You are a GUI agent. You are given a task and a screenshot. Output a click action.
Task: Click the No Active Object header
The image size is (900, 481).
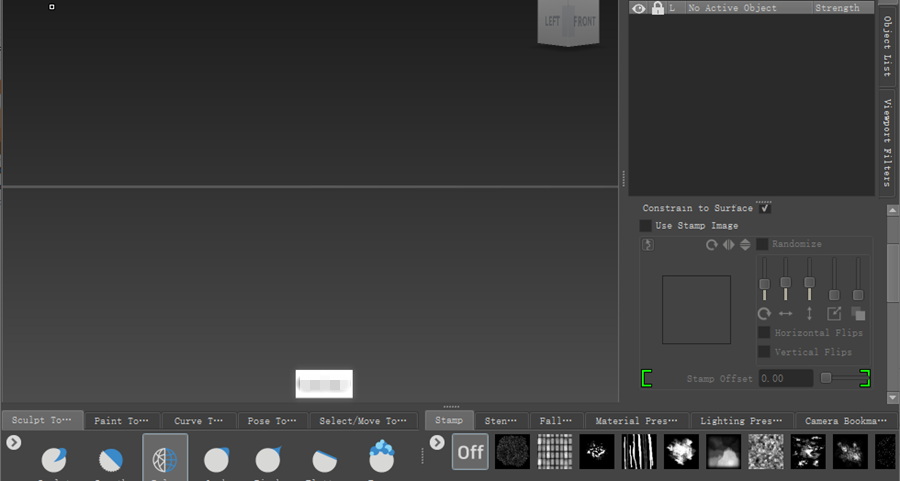tap(749, 8)
